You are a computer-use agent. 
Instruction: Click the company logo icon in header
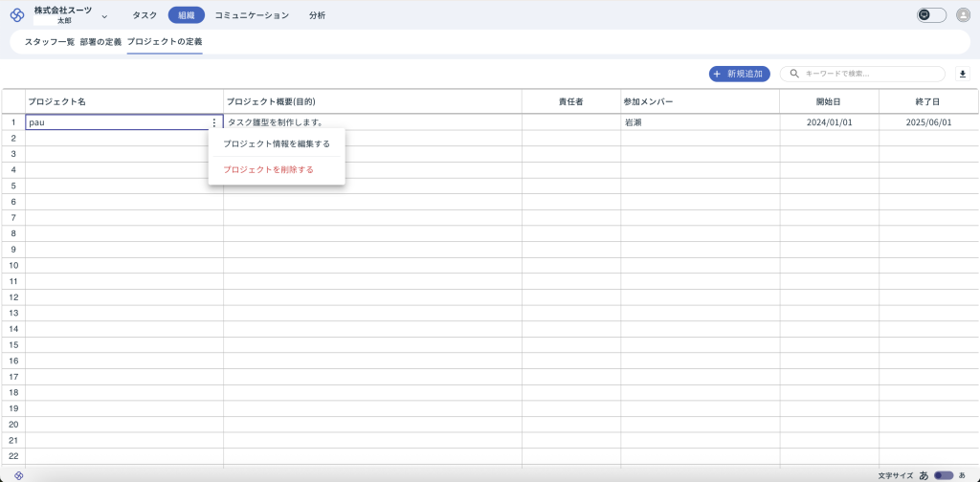[17, 15]
